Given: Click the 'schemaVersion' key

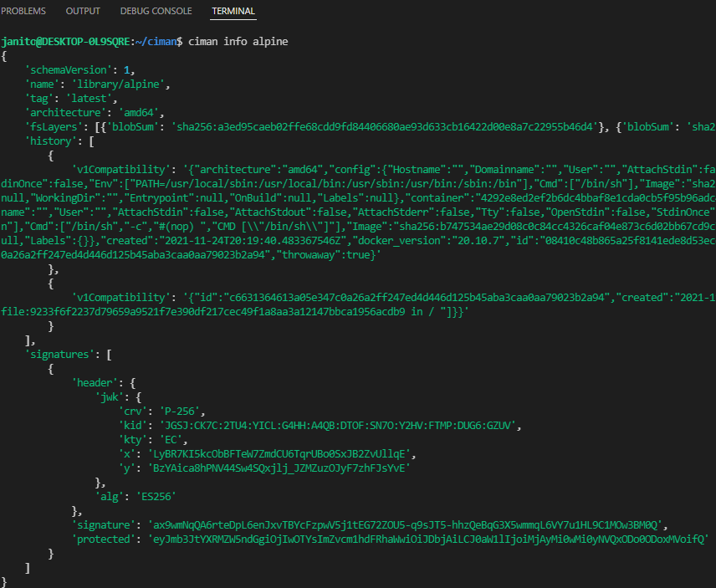Looking at the screenshot, I should pyautogui.click(x=69, y=70).
